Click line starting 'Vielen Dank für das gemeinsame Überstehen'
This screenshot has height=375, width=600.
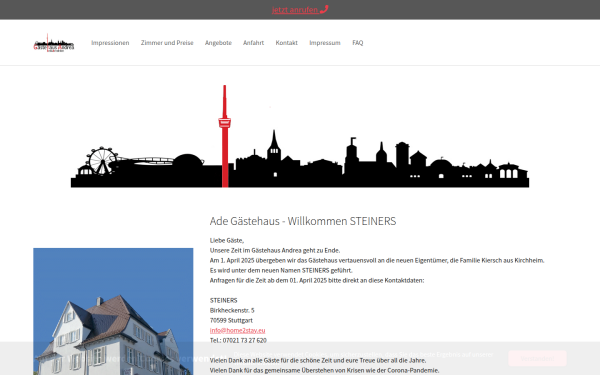tap(324, 370)
